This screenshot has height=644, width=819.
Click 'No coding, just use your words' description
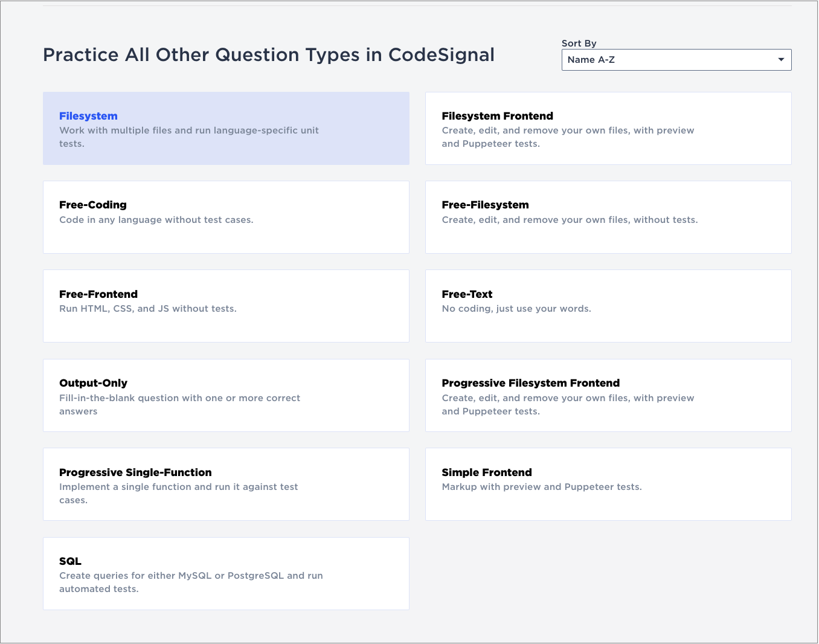click(516, 309)
